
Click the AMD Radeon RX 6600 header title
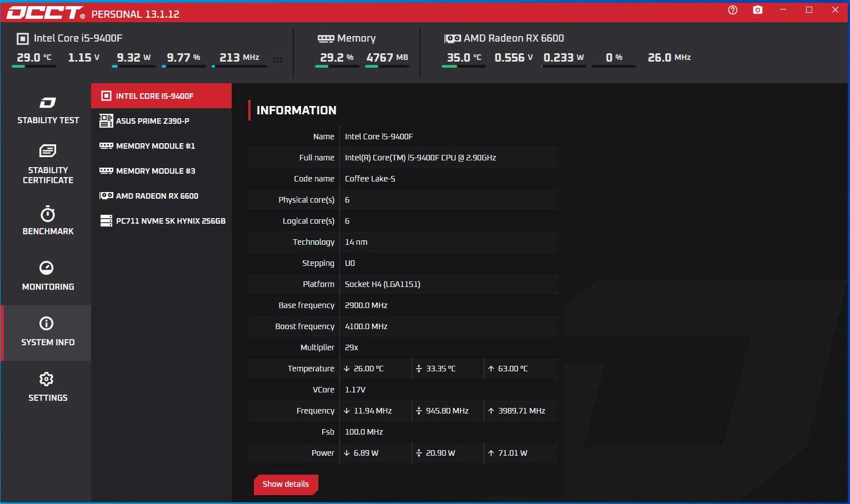[x=514, y=38]
